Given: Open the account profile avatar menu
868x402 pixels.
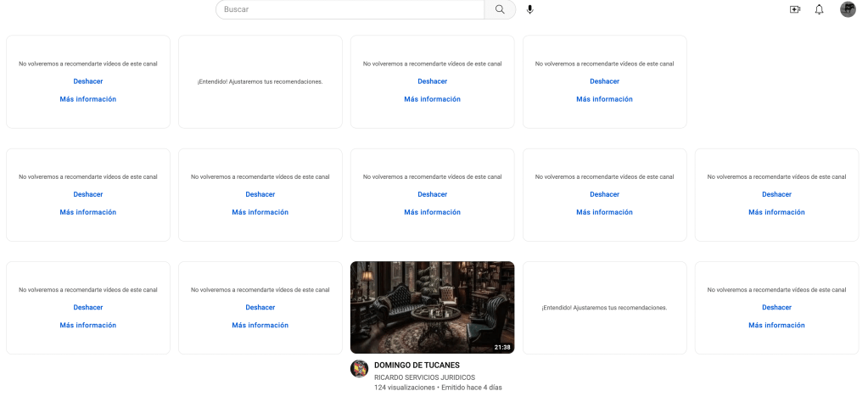Looking at the screenshot, I should [848, 9].
